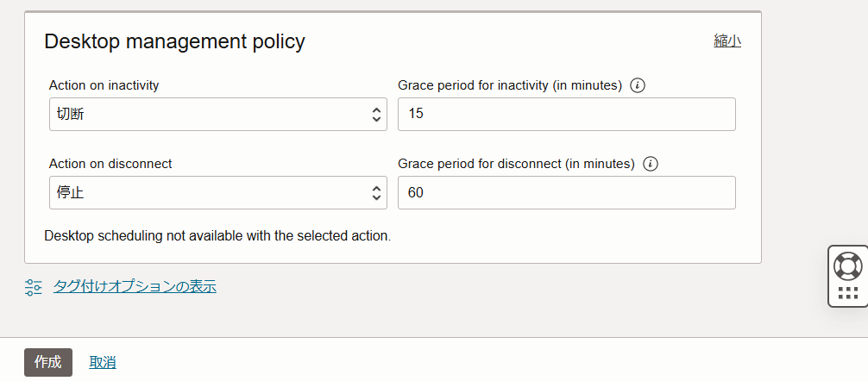Screen dimensions: 868x381
Task: Collapse policy panel via 縮小 link
Action: pos(727,41)
